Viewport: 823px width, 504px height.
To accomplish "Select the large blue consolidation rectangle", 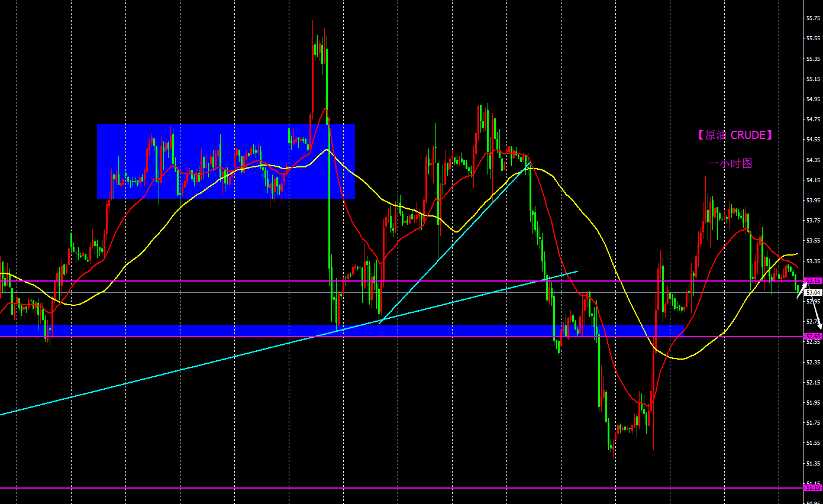I will click(x=225, y=161).
